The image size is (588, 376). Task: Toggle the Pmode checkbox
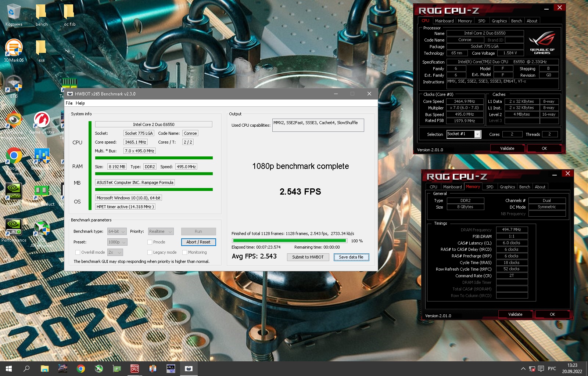point(150,242)
